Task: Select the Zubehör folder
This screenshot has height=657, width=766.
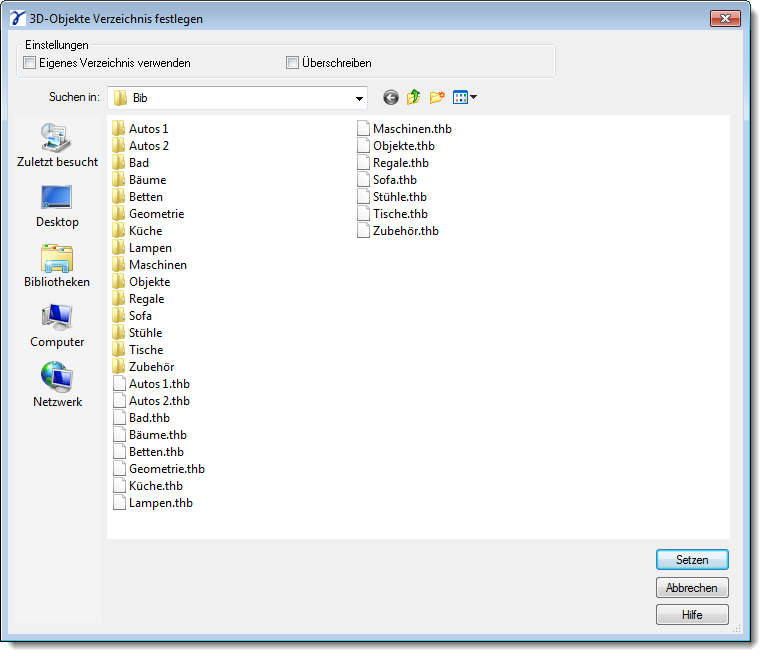Action: (143, 367)
